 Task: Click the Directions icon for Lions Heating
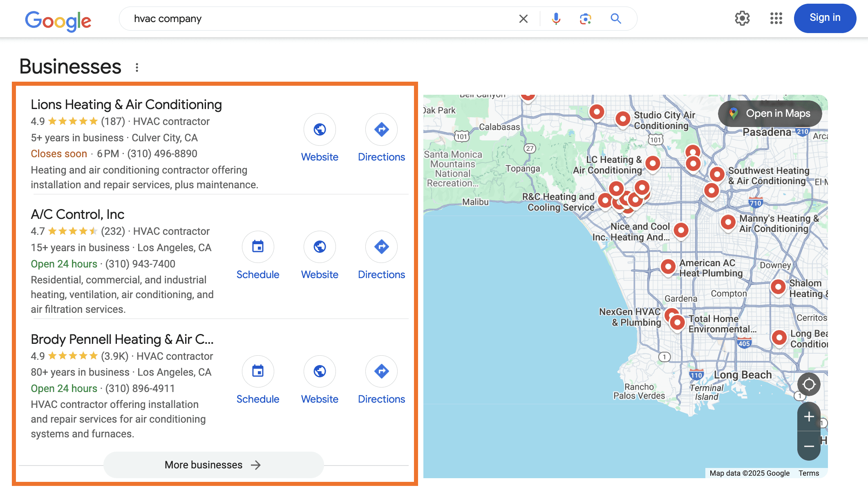[381, 129]
